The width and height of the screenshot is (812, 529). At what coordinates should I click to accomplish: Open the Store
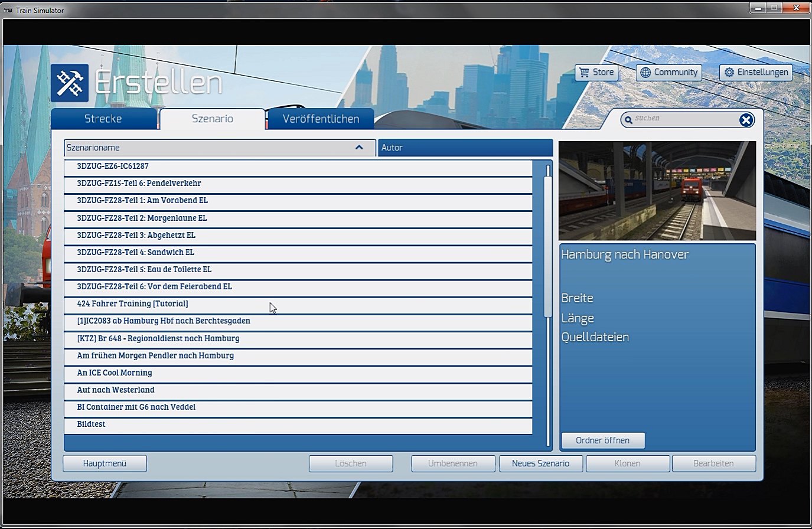(x=597, y=72)
